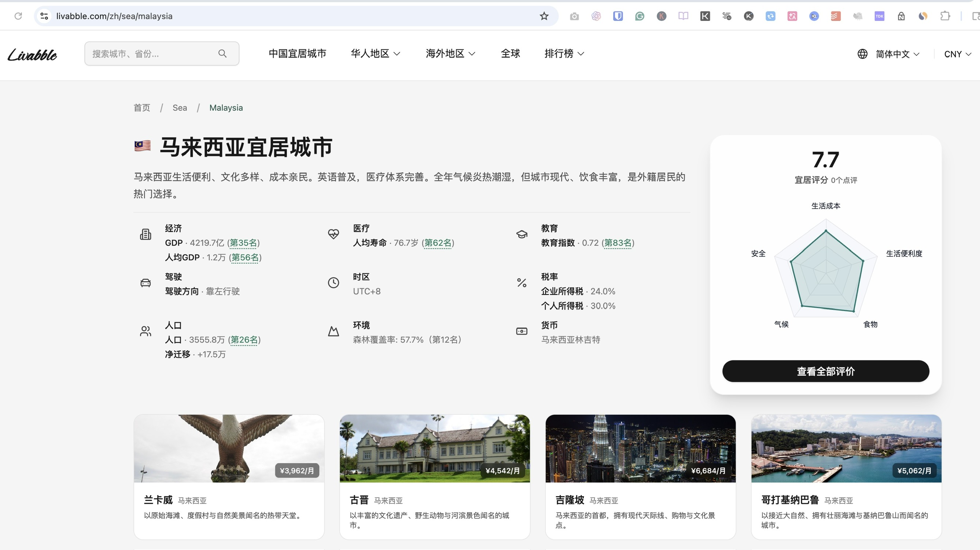The height and width of the screenshot is (550, 980).
Task: Open browser extensions puzzle icon
Action: pos(945,16)
